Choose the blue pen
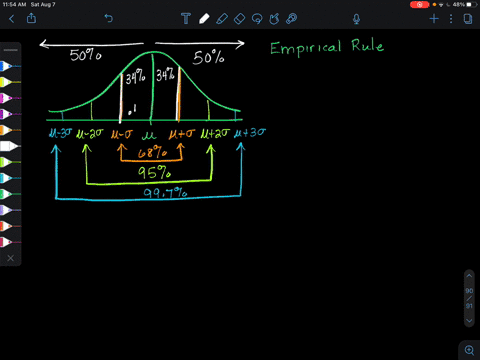 10,66
